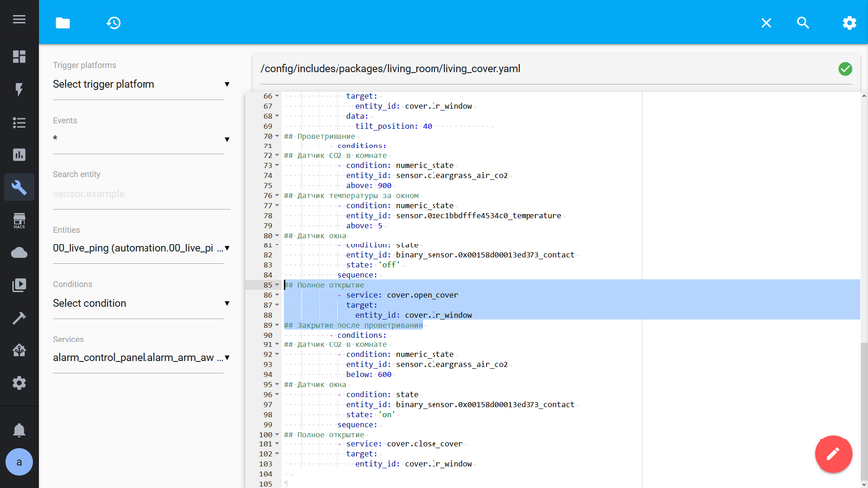Open the file browser folder icon
The width and height of the screenshot is (868, 488).
tap(63, 23)
